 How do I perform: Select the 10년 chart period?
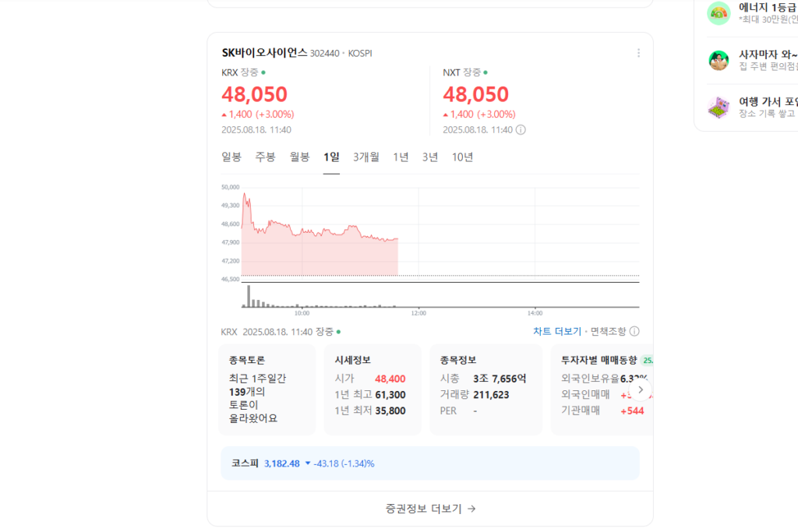(x=462, y=157)
